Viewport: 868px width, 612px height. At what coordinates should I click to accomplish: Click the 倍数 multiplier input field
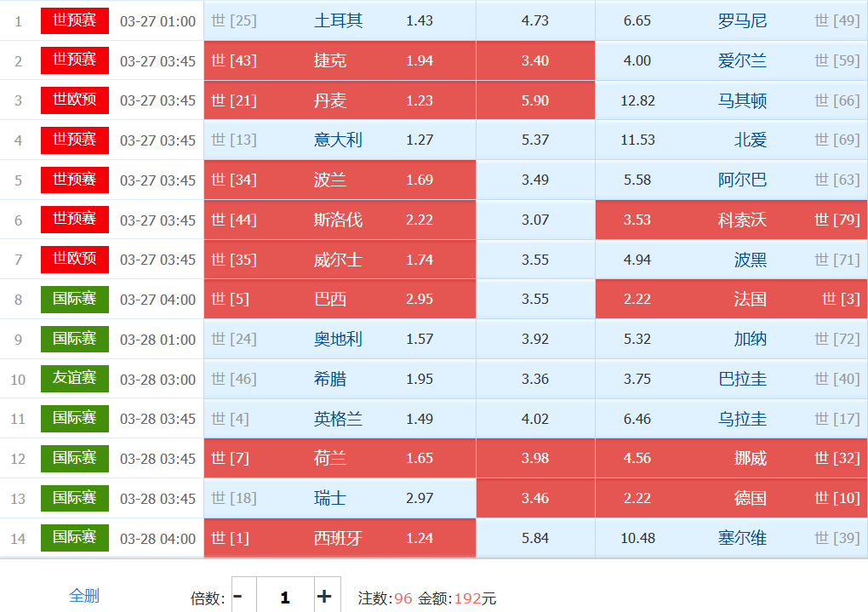(284, 597)
